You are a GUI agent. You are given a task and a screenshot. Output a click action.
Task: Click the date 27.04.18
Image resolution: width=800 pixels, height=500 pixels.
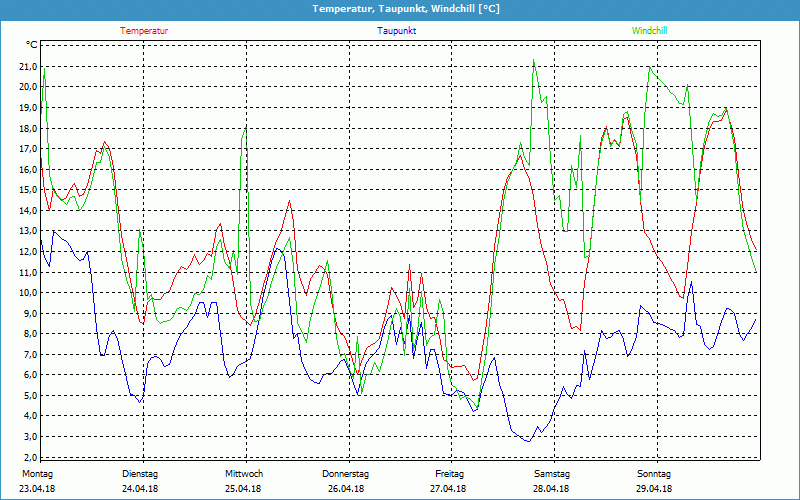pyautogui.click(x=448, y=489)
